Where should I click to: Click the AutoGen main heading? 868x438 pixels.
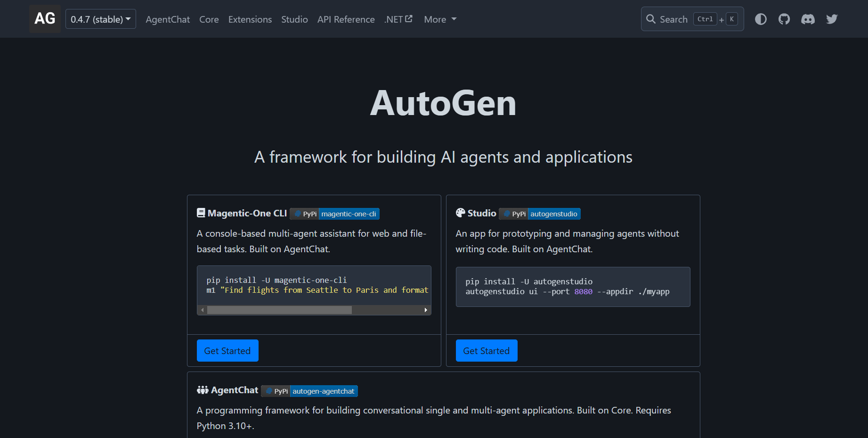tap(443, 103)
